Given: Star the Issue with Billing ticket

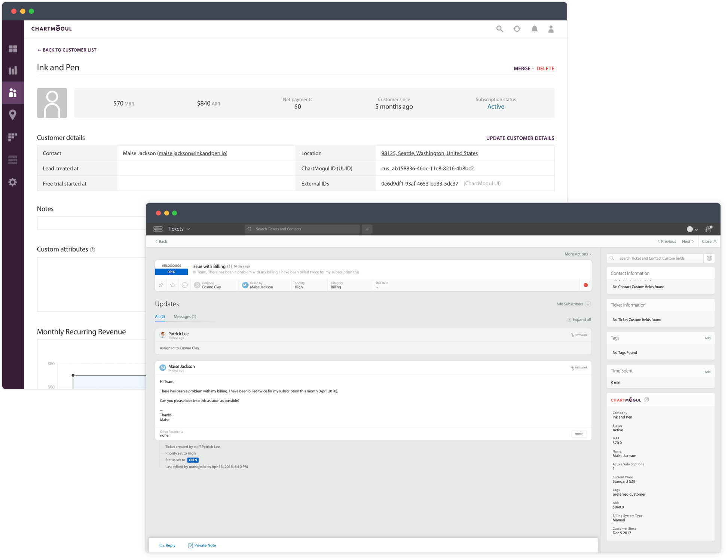Looking at the screenshot, I should pos(173,285).
